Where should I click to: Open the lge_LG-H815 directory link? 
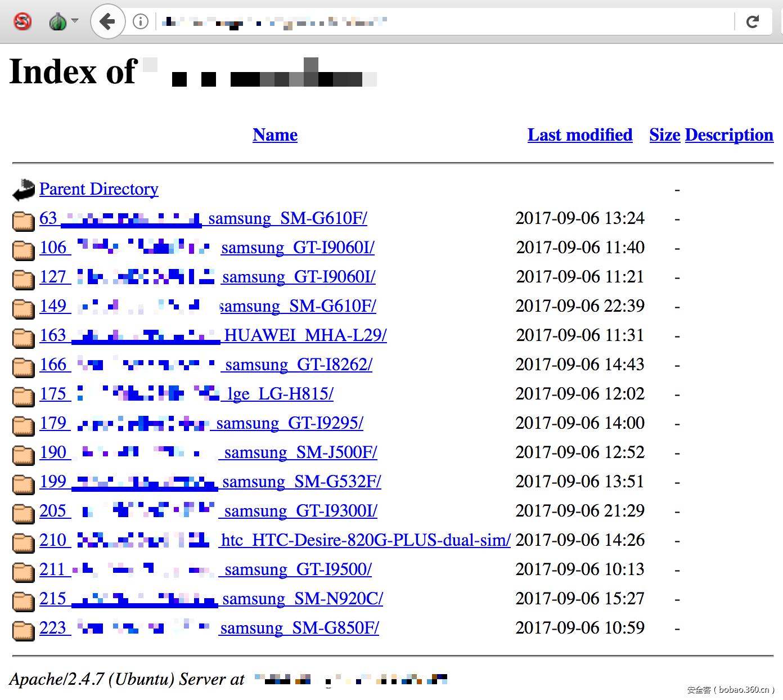(280, 394)
